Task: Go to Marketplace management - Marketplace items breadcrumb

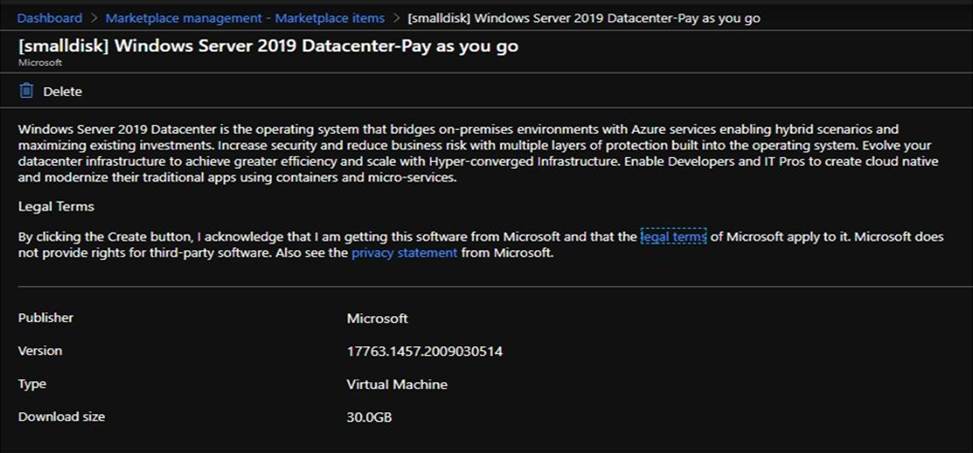Action: tap(244, 18)
